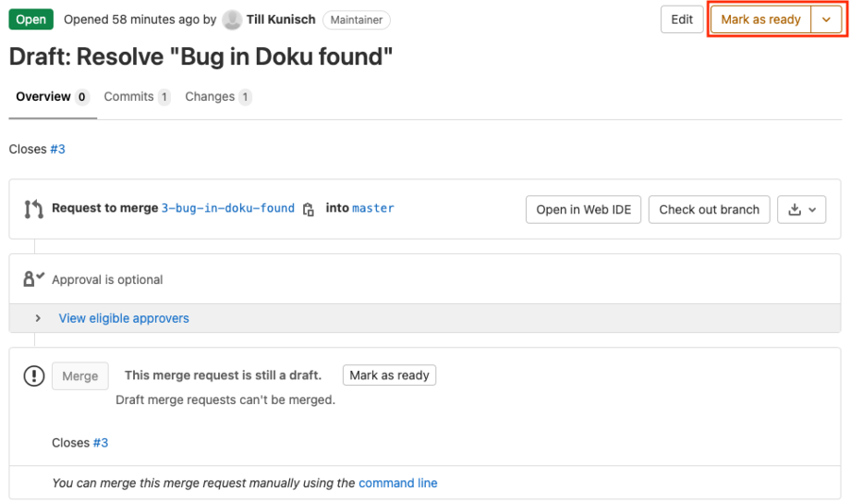Copy the source branch name icon
The width and height of the screenshot is (850, 504).
coord(308,210)
